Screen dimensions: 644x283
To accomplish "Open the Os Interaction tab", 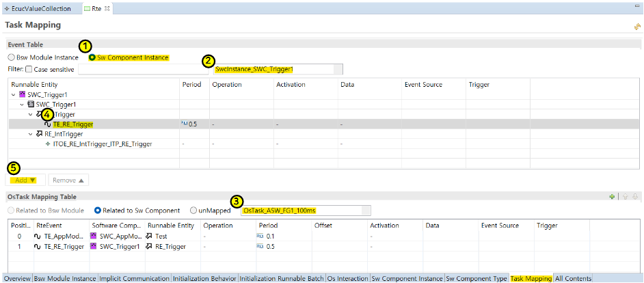I will [347, 278].
